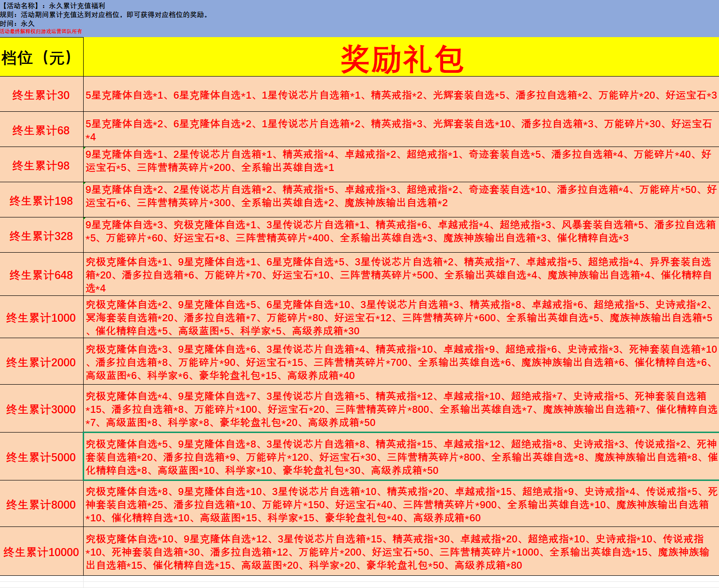Click the rewards cell for 终生累计648

click(401, 275)
